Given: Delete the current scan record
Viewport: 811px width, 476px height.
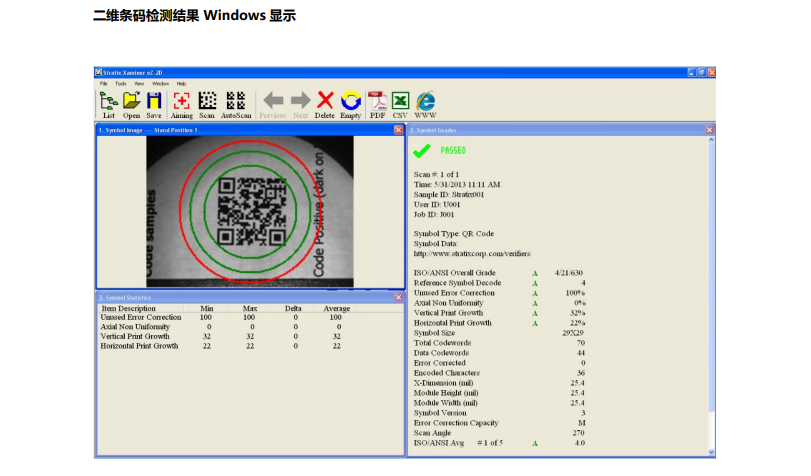Looking at the screenshot, I should 325,105.
